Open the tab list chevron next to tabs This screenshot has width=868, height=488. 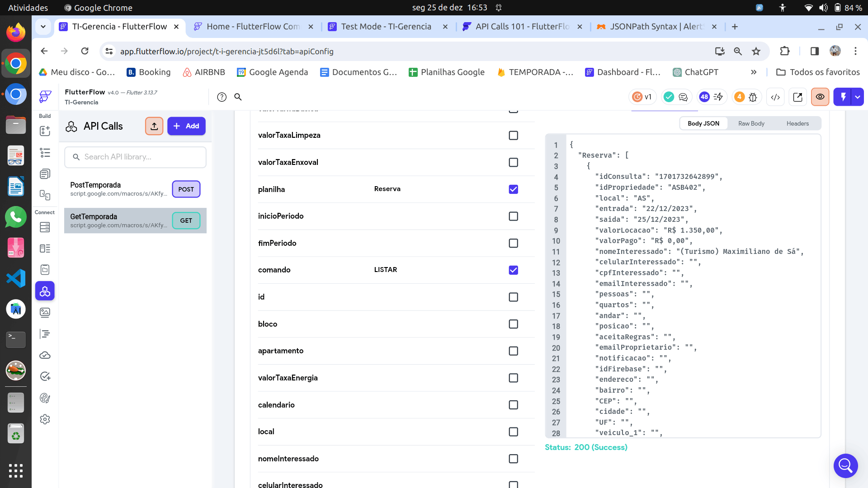[43, 27]
